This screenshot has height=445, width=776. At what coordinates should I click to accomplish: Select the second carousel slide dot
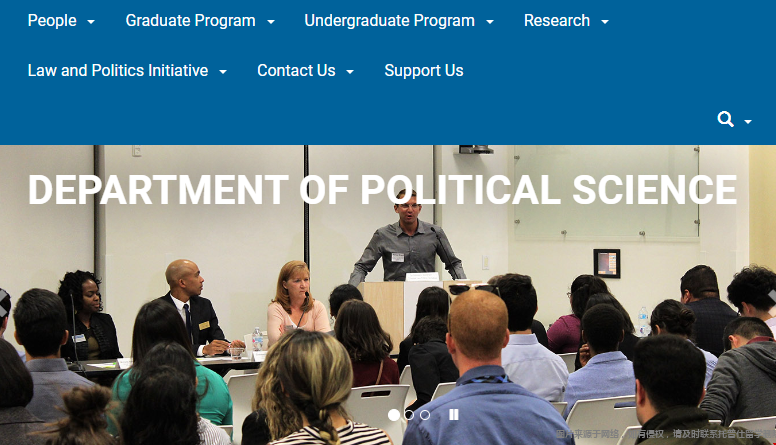[409, 415]
